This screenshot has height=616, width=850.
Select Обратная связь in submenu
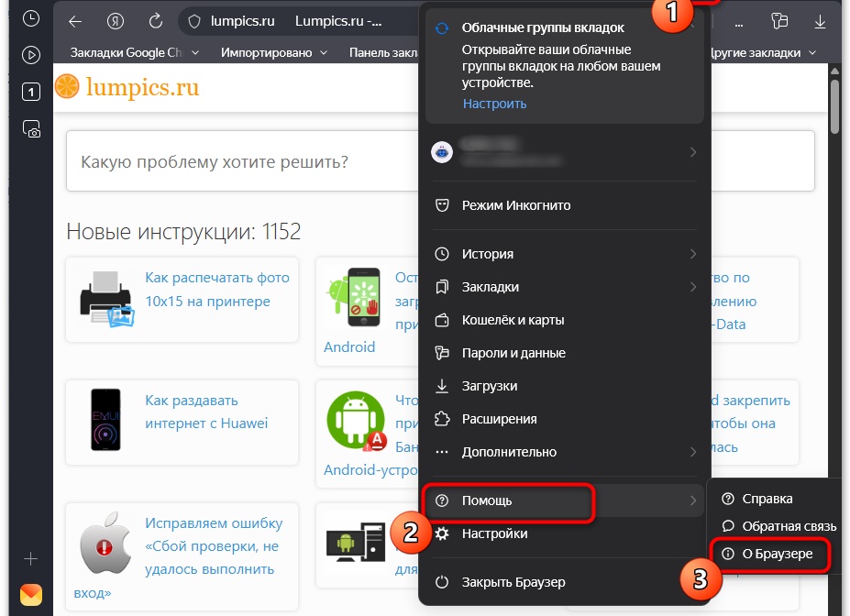tap(777, 526)
